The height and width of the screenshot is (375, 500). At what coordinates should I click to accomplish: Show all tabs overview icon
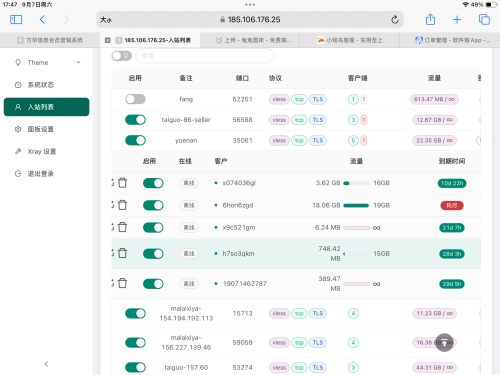pyautogui.click(x=484, y=20)
